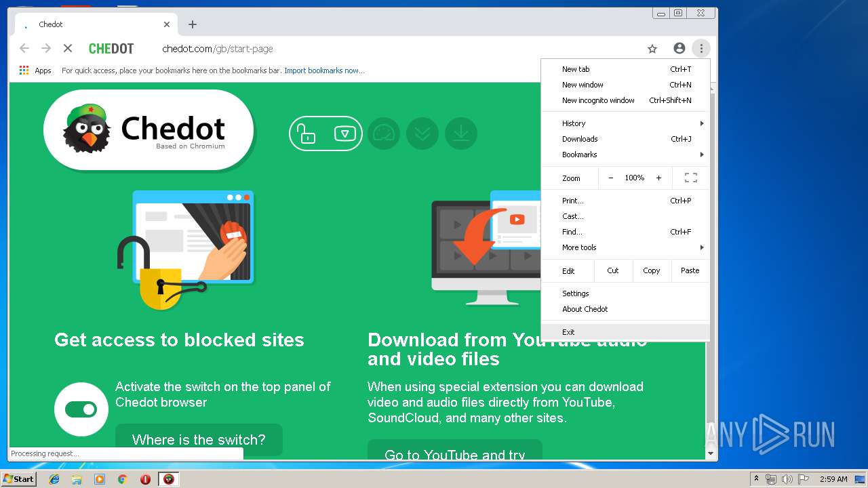Click Cut in the Edit row
Image resolution: width=868 pixels, height=488 pixels.
point(613,270)
